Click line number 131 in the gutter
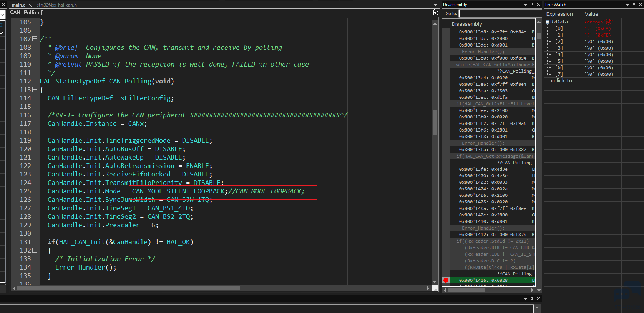Viewport: 644px width, 313px height. 25,242
